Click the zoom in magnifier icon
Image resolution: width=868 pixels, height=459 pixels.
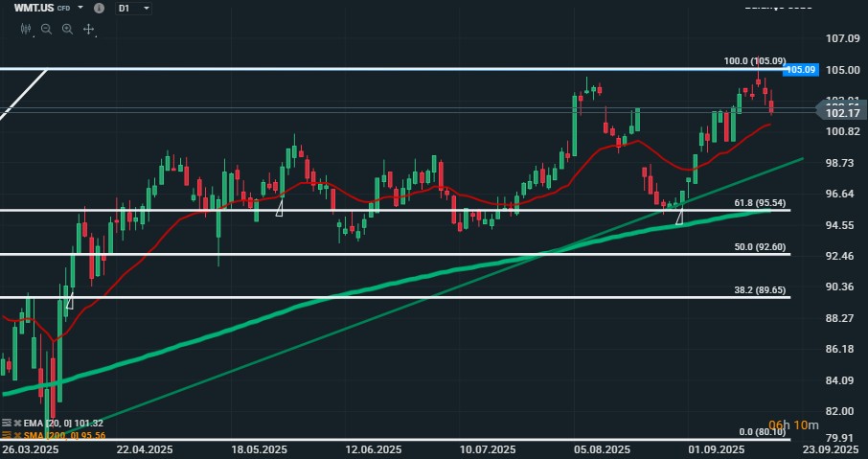pyautogui.click(x=67, y=29)
